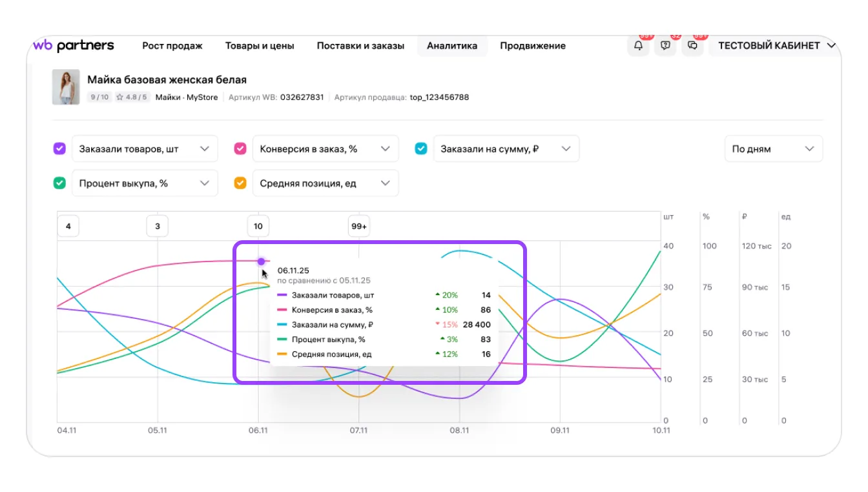Toggle the orange 'Средняя позиция' checkbox

tap(240, 183)
